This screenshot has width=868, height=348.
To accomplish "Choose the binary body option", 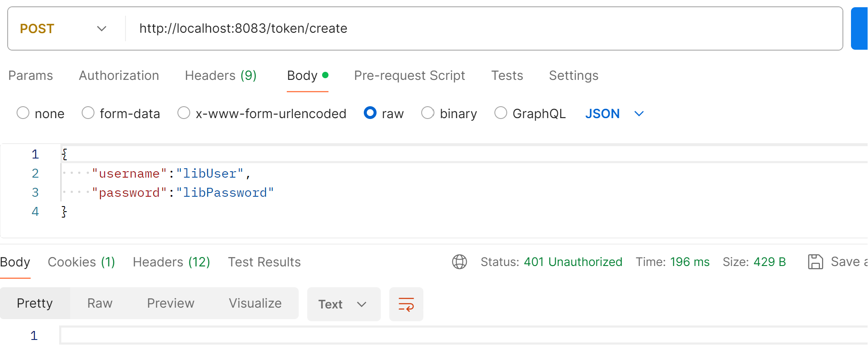I will point(428,113).
